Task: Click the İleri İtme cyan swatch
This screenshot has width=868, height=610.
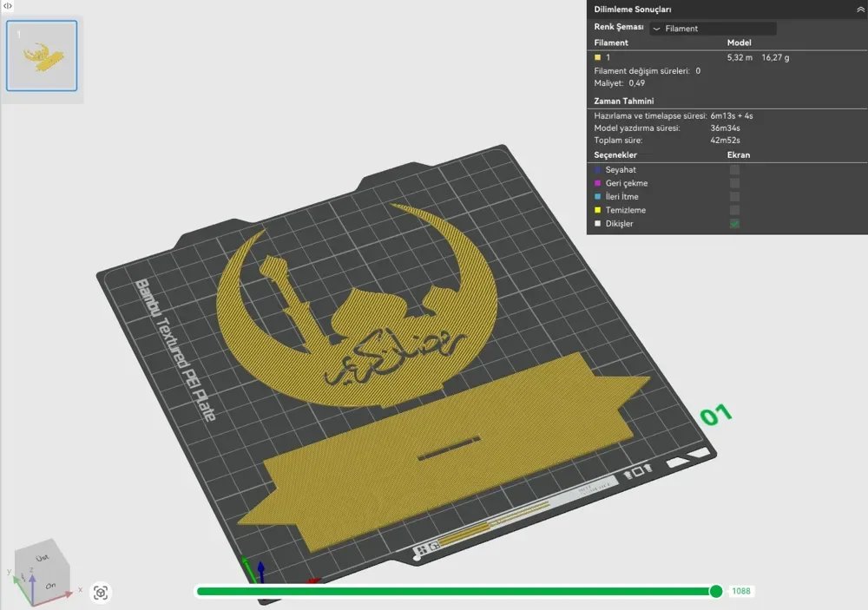Action: [597, 196]
